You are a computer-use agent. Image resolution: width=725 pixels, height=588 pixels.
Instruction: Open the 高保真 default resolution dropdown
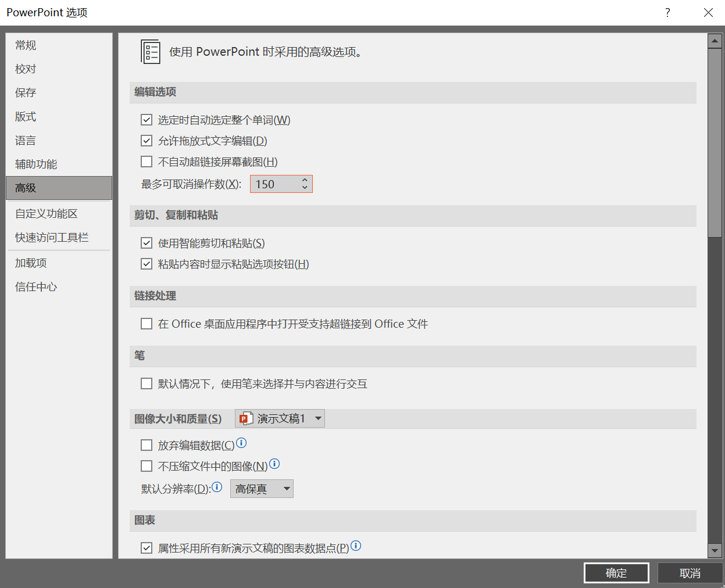click(262, 489)
